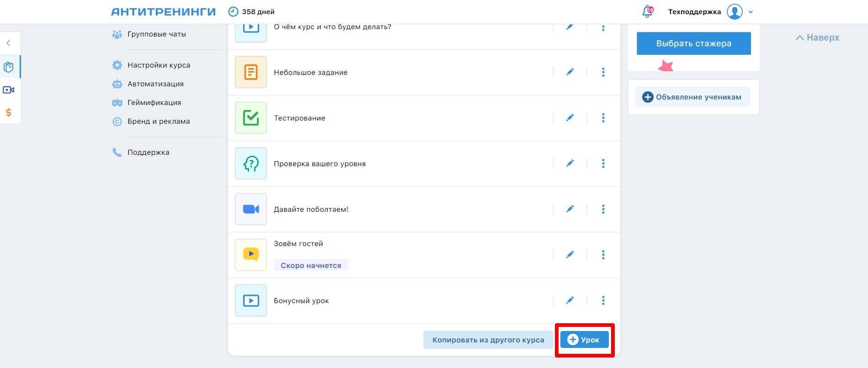Go to Геймификация section
This screenshot has width=868, height=368.
coord(154,103)
